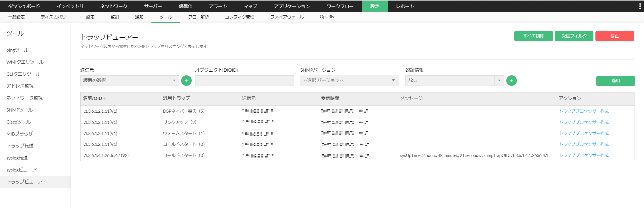This screenshot has width=644, height=208.
Task: Stop trap listening with the 停止 button
Action: 615,36
